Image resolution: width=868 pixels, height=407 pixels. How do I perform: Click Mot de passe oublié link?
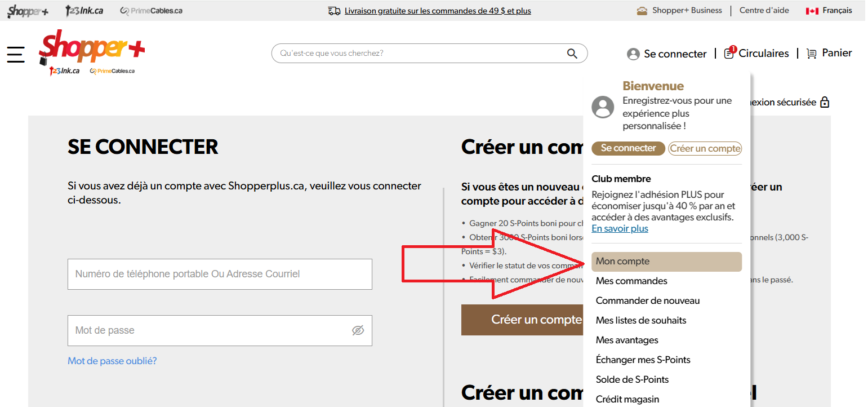pos(112,361)
